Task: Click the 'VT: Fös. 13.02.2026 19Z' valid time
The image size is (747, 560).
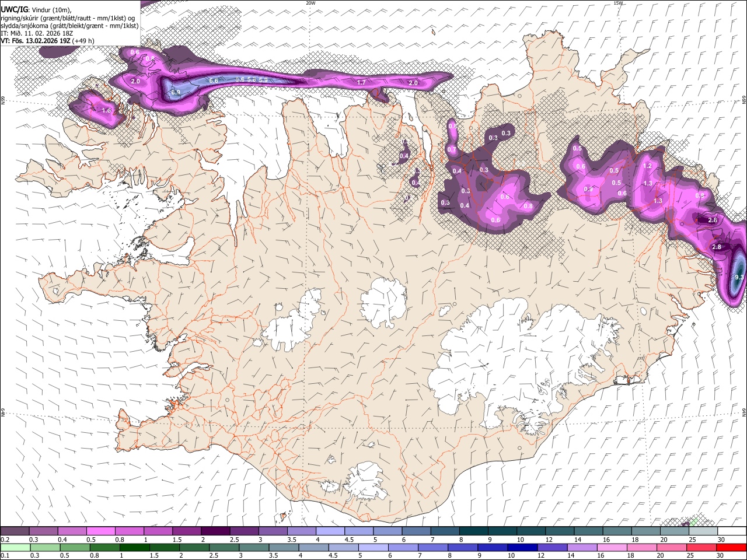Action: pos(36,41)
